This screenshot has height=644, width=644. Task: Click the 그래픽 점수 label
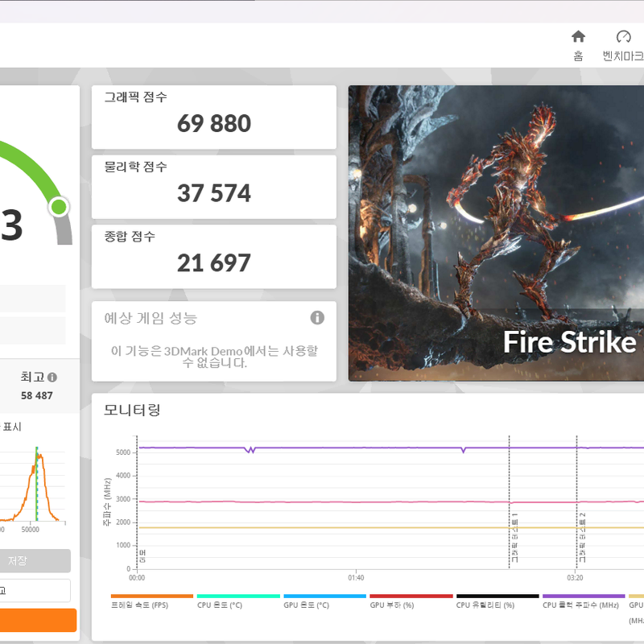[x=135, y=97]
